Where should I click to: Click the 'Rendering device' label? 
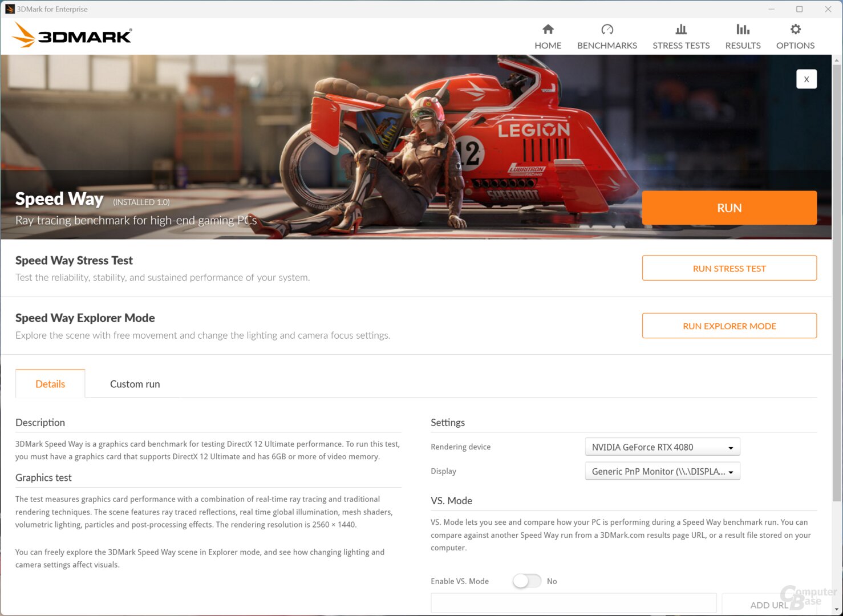coord(460,447)
